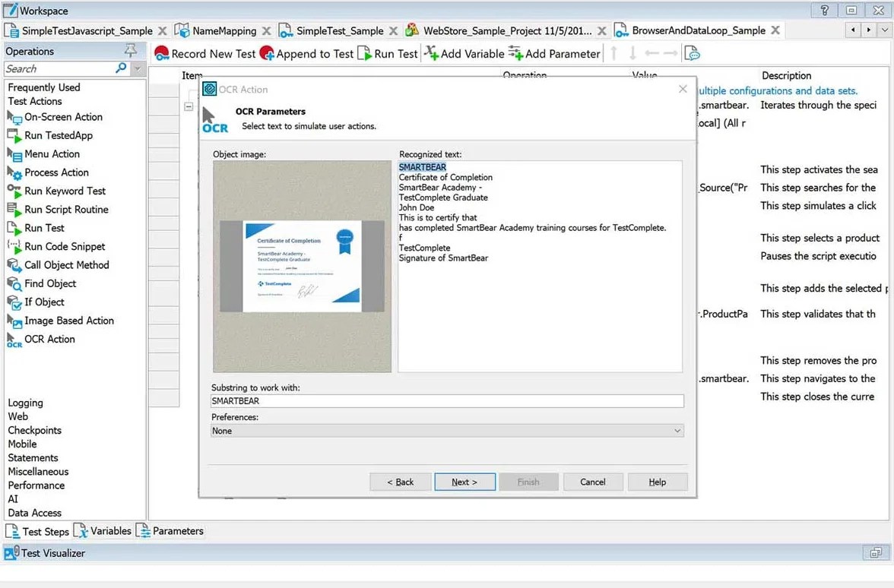
Task: Open the Preferences dropdown in OCR dialog
Action: pos(676,431)
